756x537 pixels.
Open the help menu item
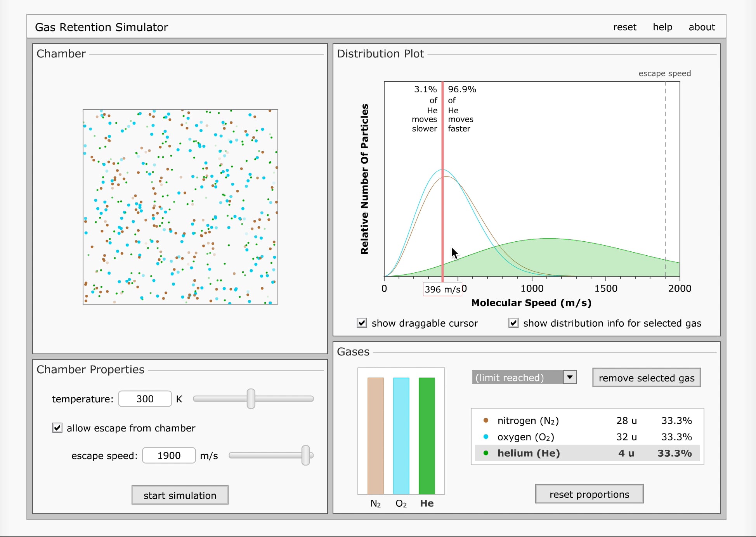(662, 27)
